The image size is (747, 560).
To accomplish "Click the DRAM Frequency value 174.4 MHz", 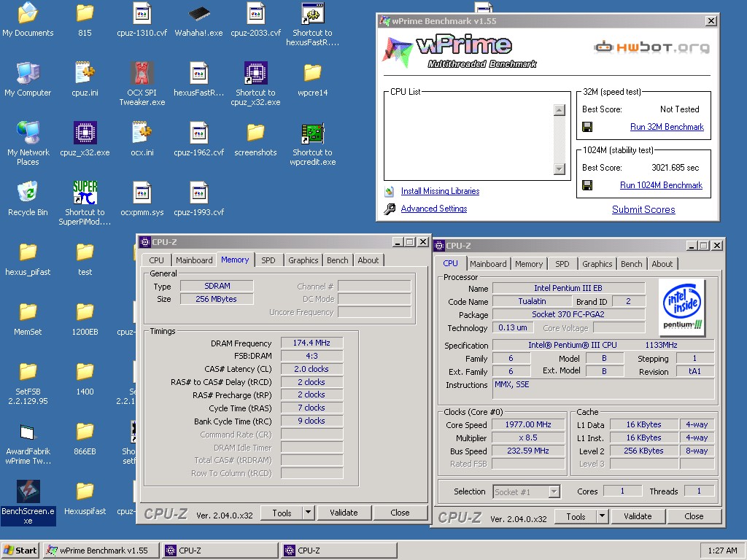I will point(311,343).
